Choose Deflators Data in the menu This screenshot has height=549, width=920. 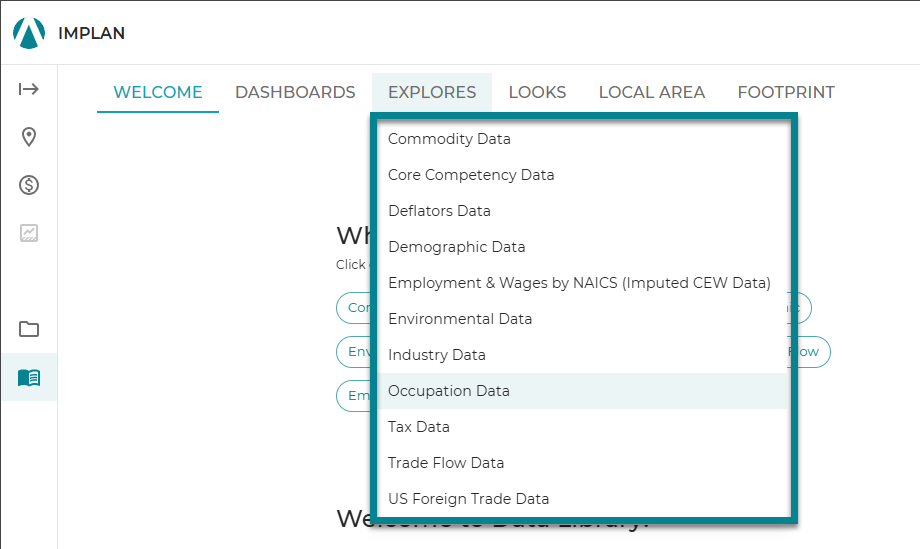tap(582, 211)
